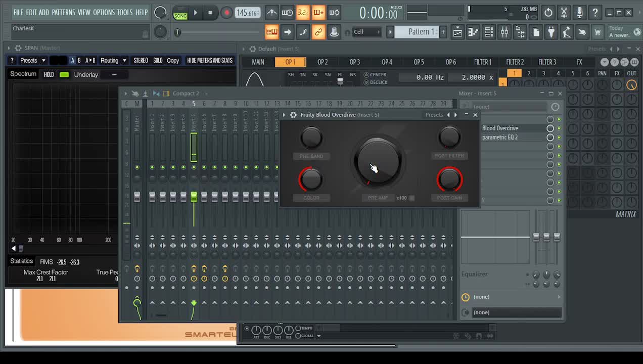Viewport: 643px width, 364px height.
Task: Expand Fruity Blood Overdrive menu arrow
Action: pos(284,115)
